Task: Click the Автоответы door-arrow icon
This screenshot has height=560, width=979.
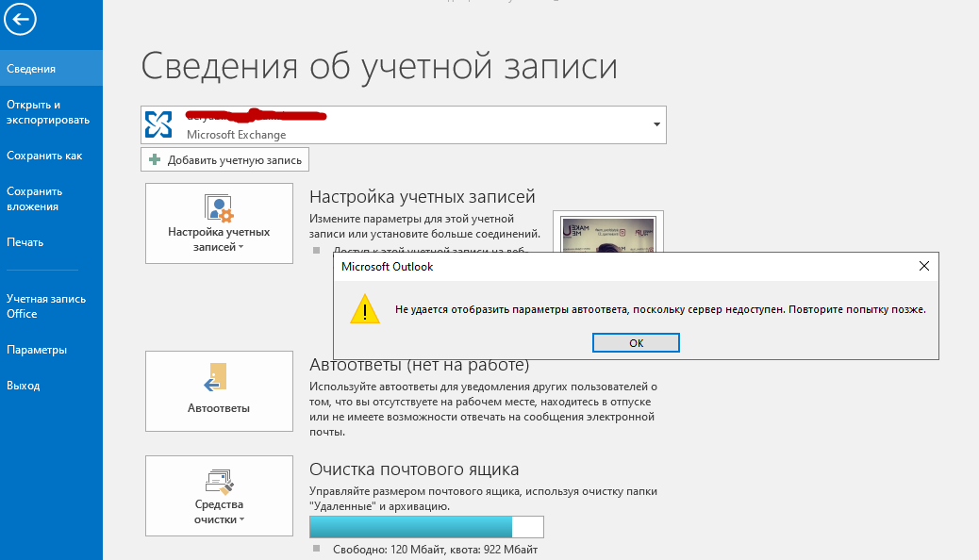Action: pos(216,377)
